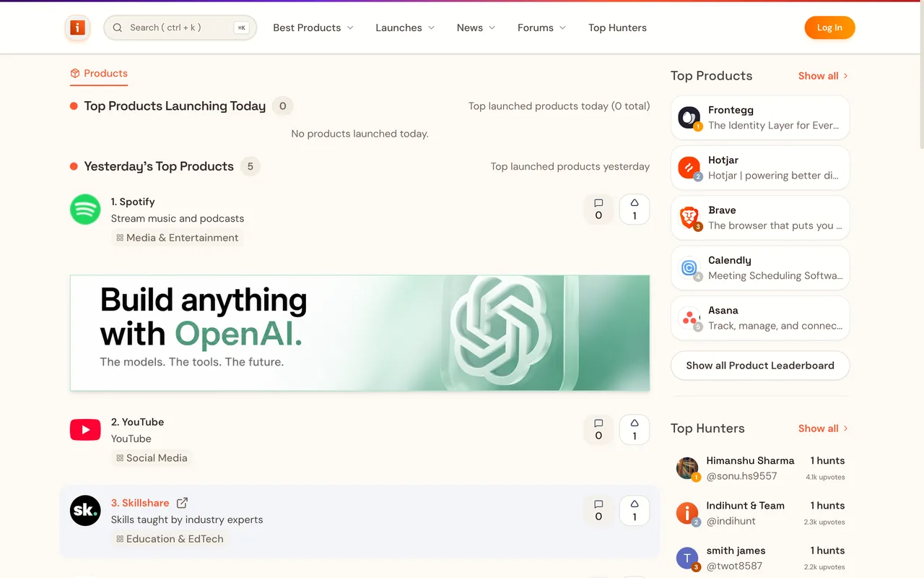
Task: Expand the Forums dropdown menu
Action: tap(541, 27)
